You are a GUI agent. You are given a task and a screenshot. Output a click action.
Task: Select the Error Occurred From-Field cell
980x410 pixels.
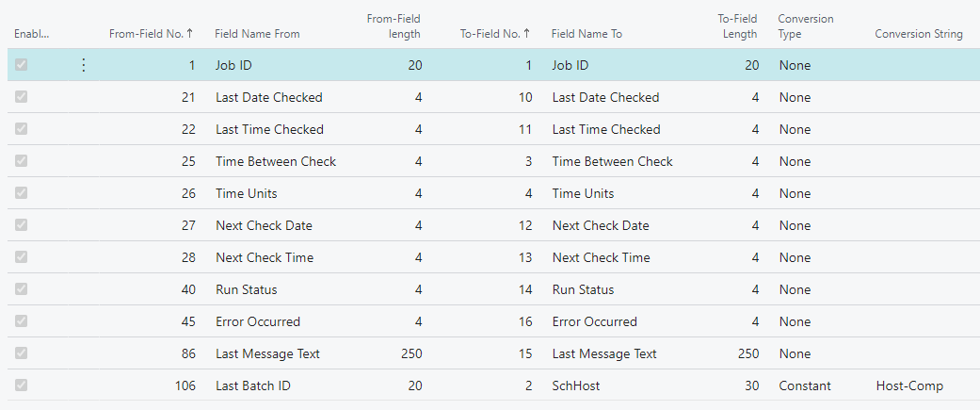pos(257,321)
